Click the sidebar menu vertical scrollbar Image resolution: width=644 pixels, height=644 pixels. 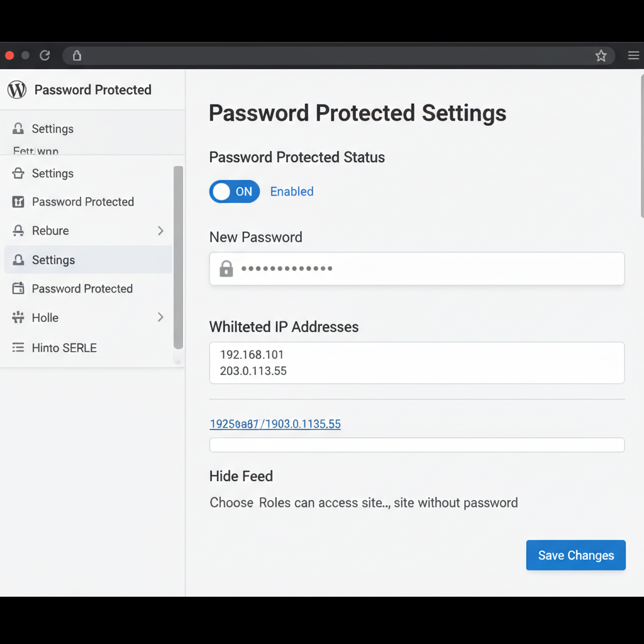pos(178,258)
